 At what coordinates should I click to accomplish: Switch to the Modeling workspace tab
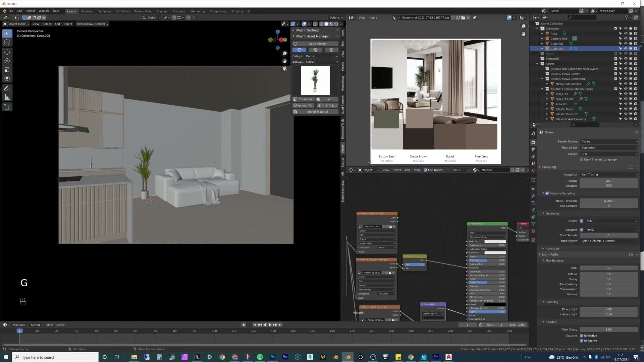click(x=87, y=11)
